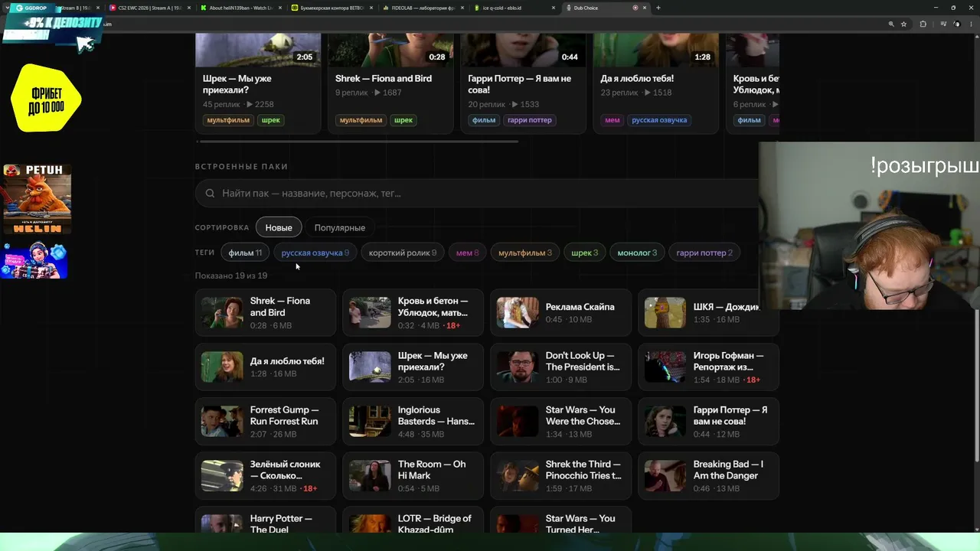Screen dimensions: 980x551
Task: Switch to the FIDEOLAB tab
Action: point(422,8)
